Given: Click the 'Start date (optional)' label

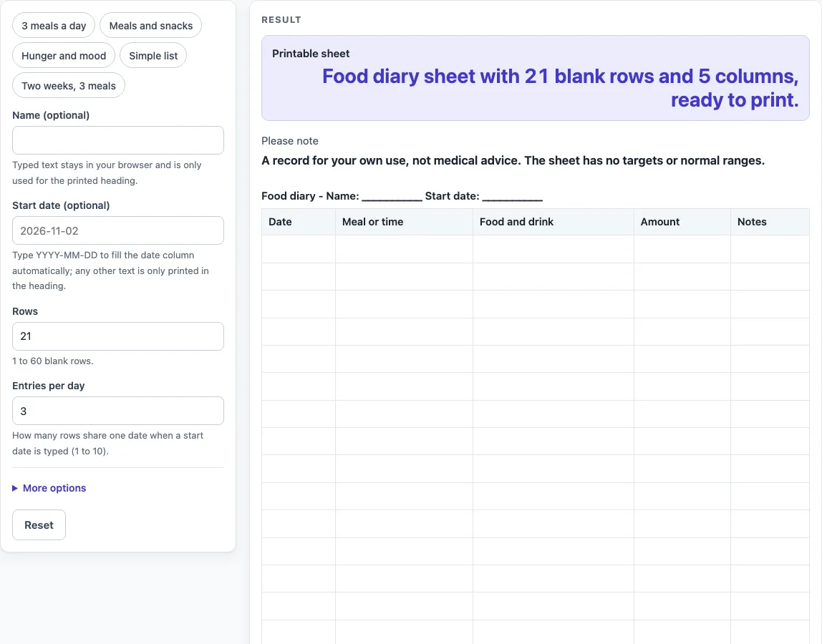Looking at the screenshot, I should 62,205.
